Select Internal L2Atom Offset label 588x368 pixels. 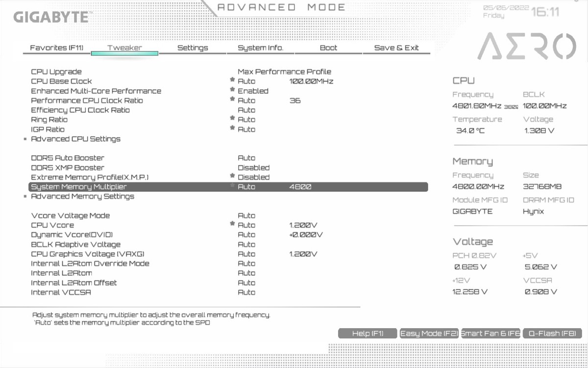pos(74,283)
